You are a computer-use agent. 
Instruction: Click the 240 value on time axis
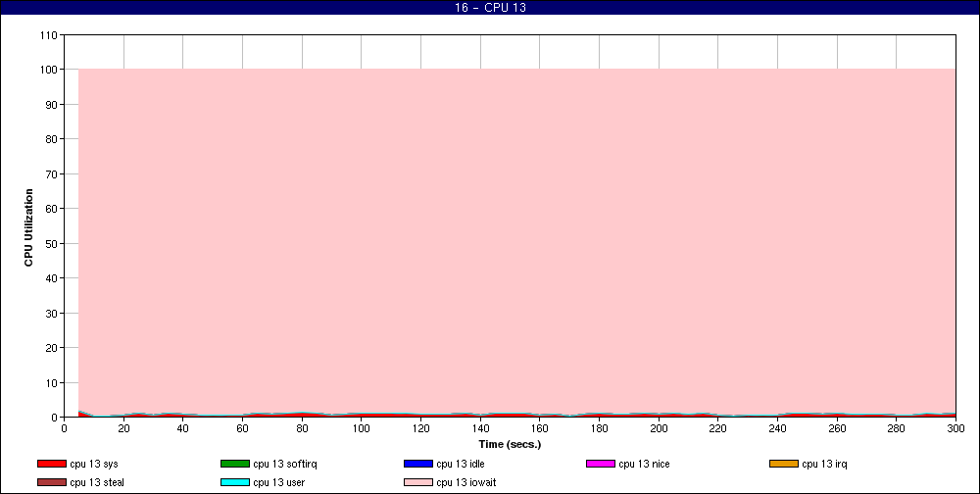[777, 429]
